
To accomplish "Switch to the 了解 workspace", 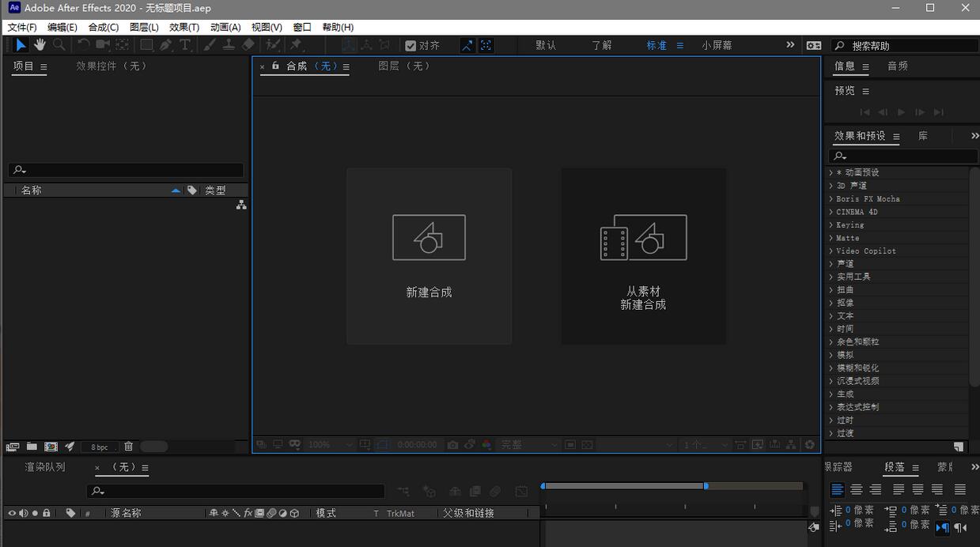I will click(x=602, y=45).
